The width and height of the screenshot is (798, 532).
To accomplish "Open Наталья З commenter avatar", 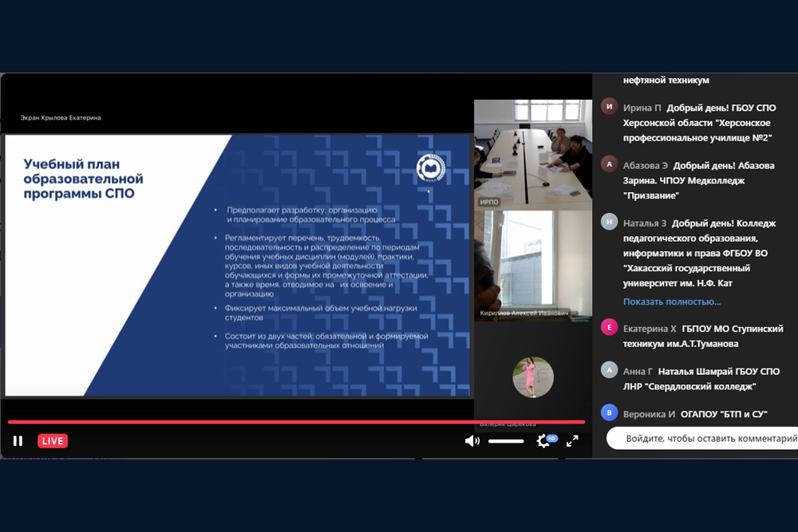I will point(609,222).
